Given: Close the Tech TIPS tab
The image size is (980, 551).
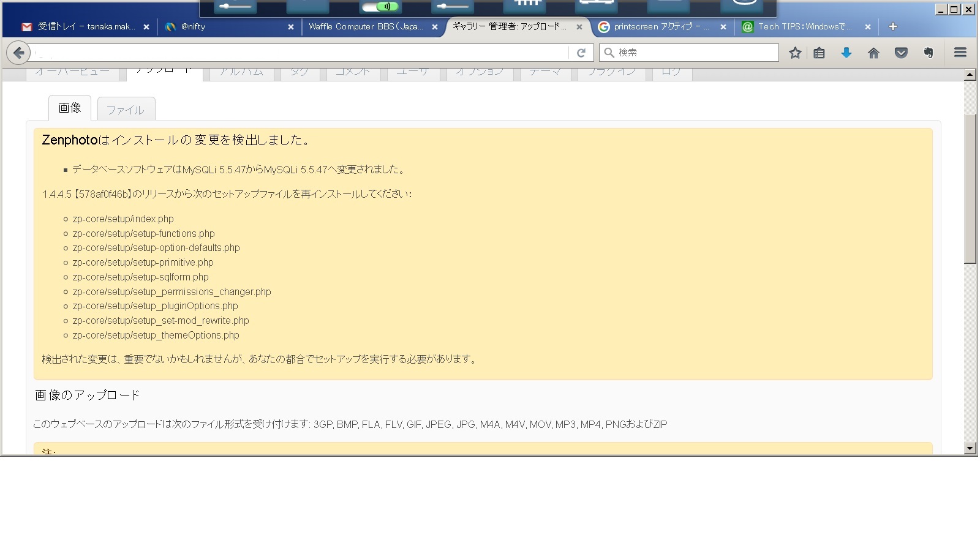Looking at the screenshot, I should (x=868, y=27).
